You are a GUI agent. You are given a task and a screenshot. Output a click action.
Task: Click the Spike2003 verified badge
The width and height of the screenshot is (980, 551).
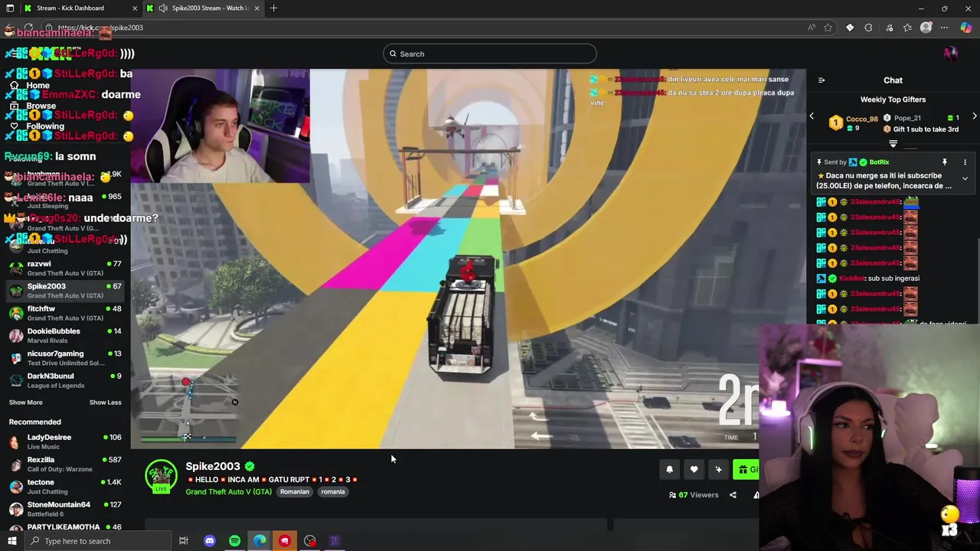tap(250, 466)
